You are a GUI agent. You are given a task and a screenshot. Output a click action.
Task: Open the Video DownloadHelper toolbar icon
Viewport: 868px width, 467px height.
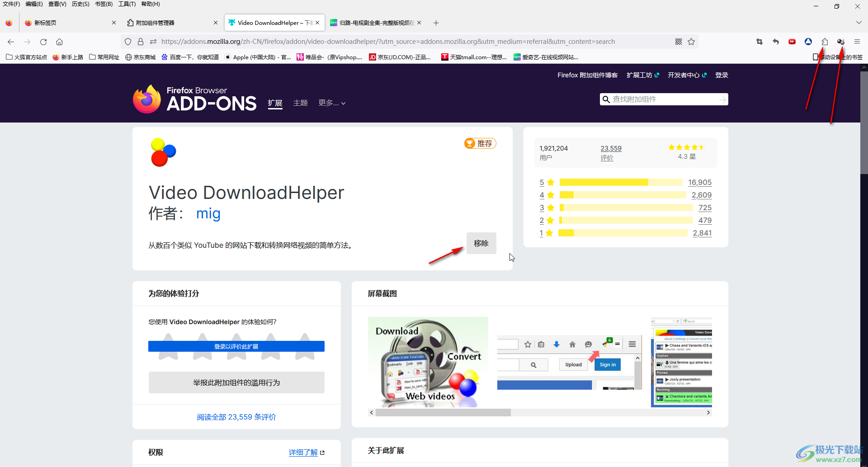(x=841, y=42)
